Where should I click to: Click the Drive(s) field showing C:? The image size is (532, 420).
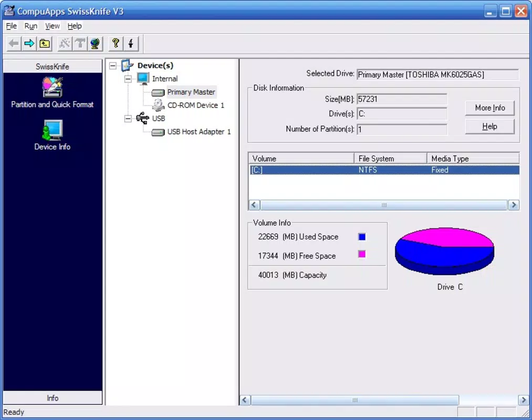402,113
